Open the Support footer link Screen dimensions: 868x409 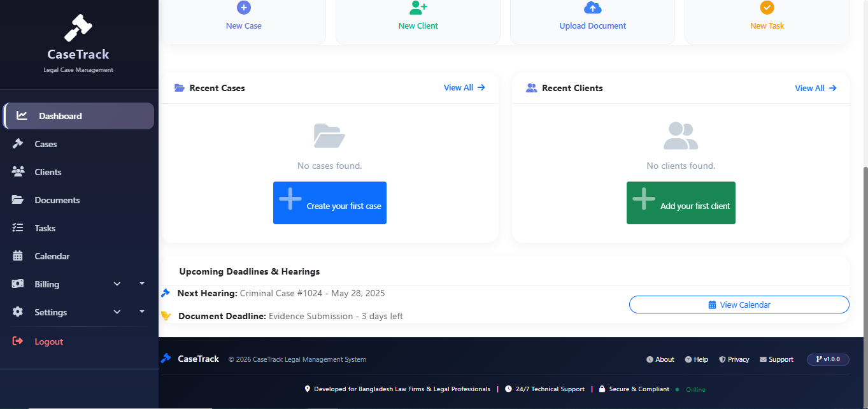pos(776,359)
